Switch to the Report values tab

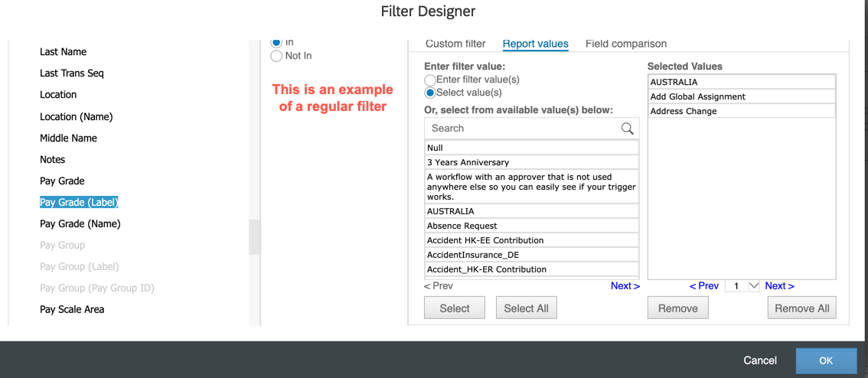535,44
